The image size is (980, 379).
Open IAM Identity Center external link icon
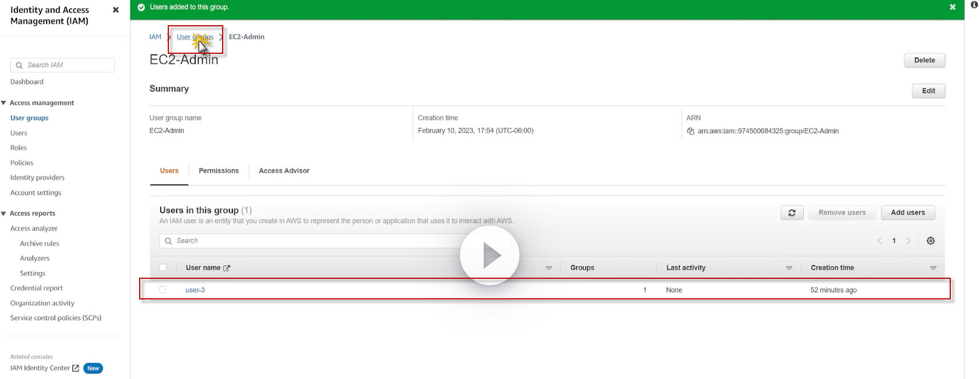coord(76,368)
